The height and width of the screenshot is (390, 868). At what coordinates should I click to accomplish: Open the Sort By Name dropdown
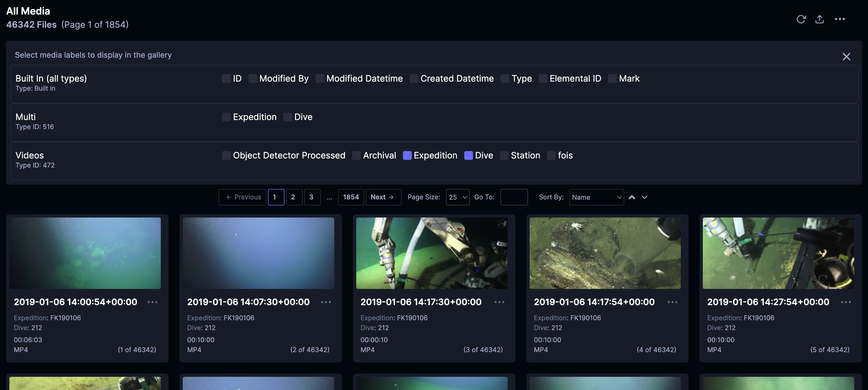(x=596, y=197)
